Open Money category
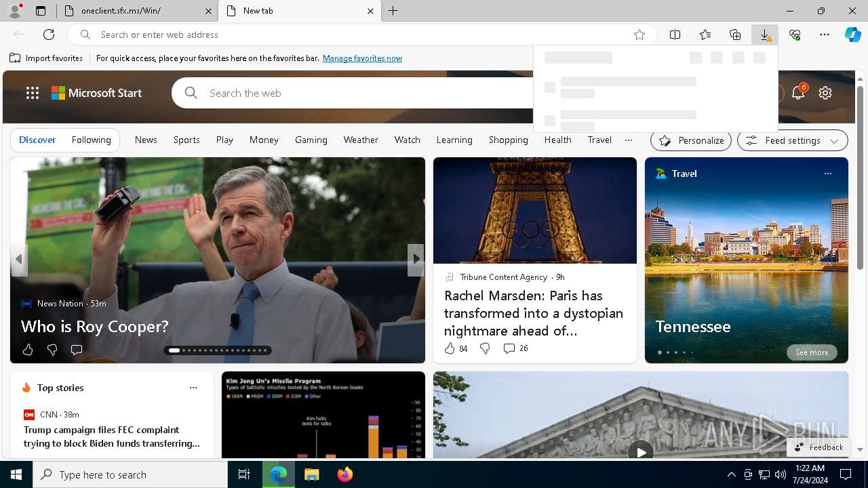Viewport: 868px width, 488px height. [x=264, y=140]
